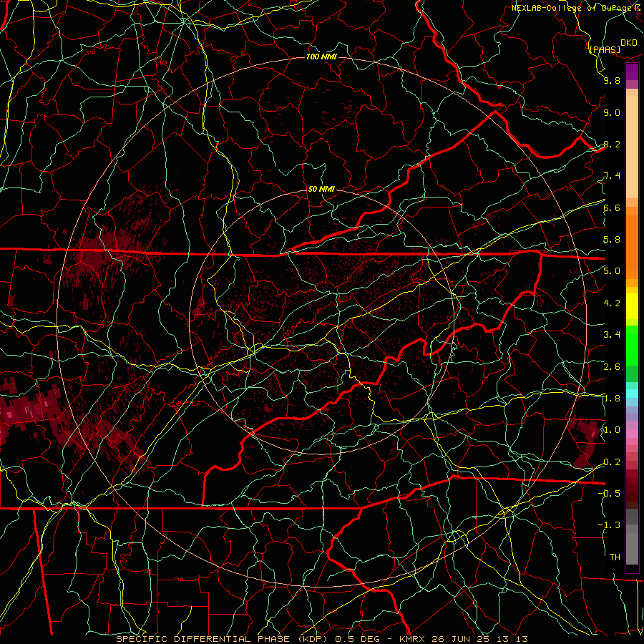Image resolution: width=644 pixels, height=644 pixels.
Task: Click the -0.5 value on the color scale
Action: click(609, 494)
